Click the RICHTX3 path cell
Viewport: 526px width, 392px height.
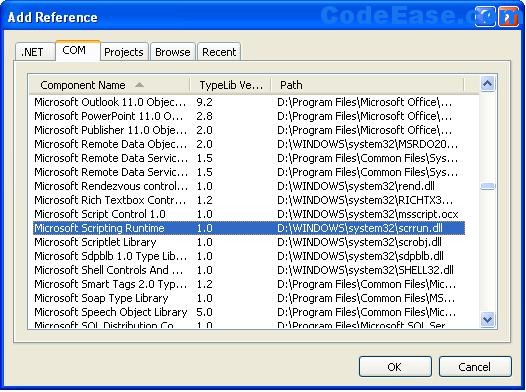pos(365,200)
